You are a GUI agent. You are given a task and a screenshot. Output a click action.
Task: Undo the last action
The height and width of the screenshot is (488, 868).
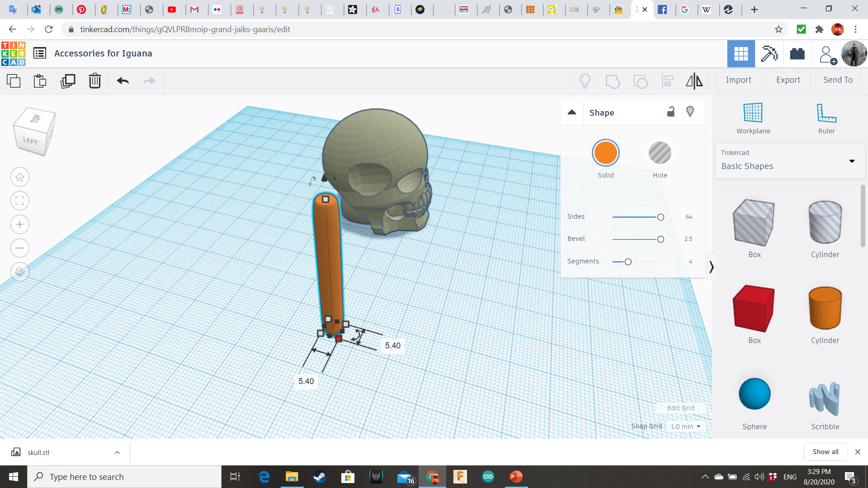(123, 81)
